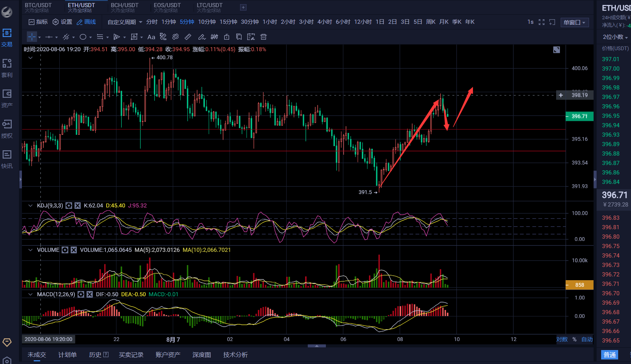Switch to the BTC/USDT tab
631x364 pixels.
click(38, 8)
